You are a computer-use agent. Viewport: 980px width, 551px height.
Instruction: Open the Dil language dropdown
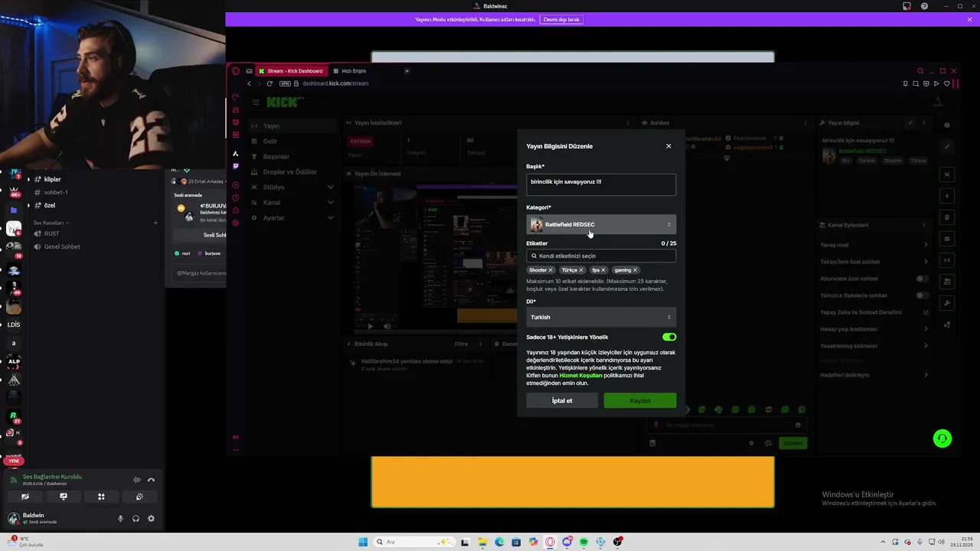601,317
